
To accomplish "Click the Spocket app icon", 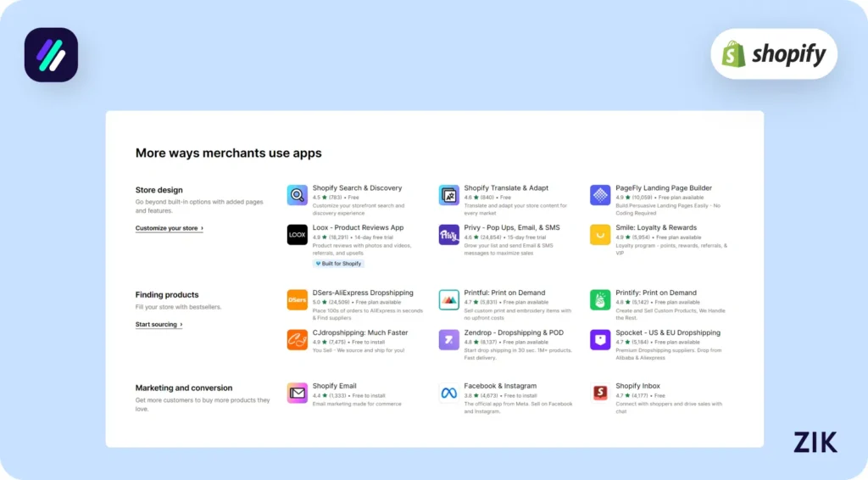I will (600, 340).
